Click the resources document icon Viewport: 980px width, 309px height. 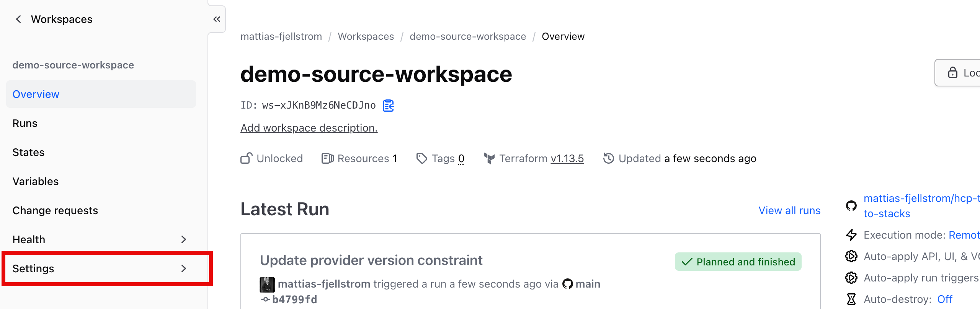(x=328, y=158)
